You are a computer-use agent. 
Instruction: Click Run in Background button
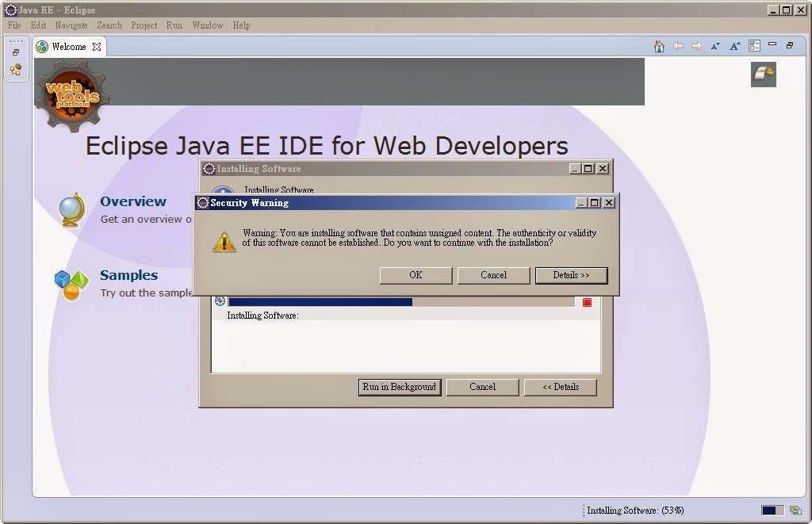pos(400,387)
